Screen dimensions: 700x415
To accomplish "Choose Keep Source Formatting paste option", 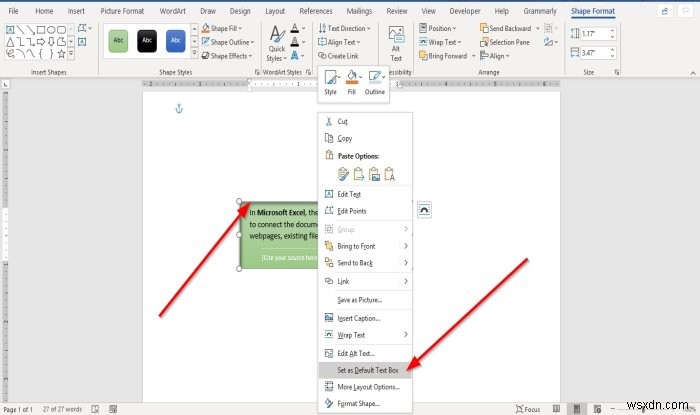I will point(343,174).
